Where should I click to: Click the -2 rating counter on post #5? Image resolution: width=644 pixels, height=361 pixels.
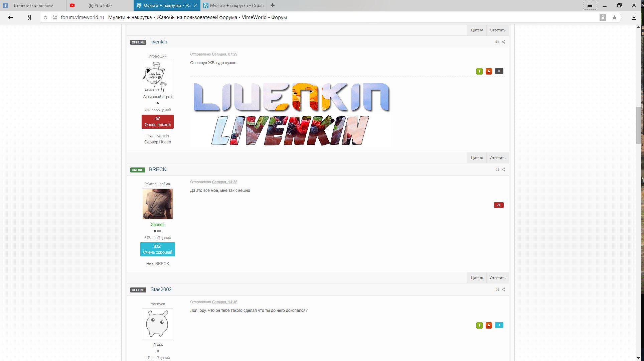(x=499, y=205)
